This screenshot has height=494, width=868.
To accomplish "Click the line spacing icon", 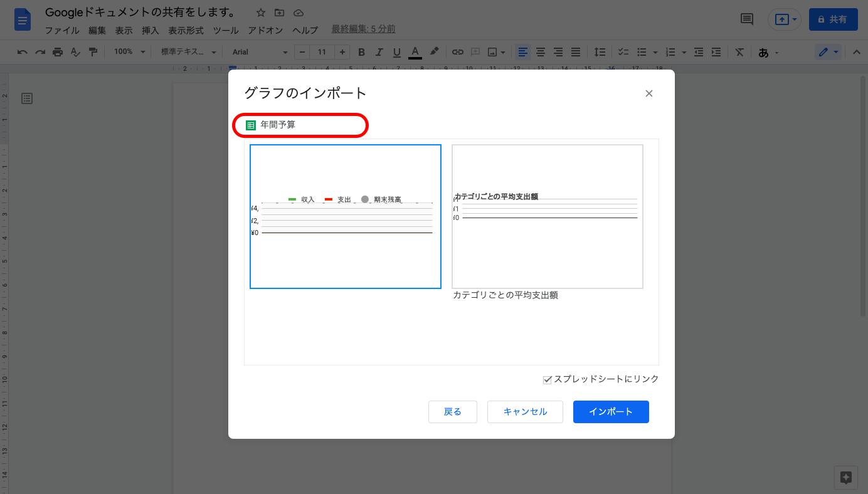I will coord(600,52).
